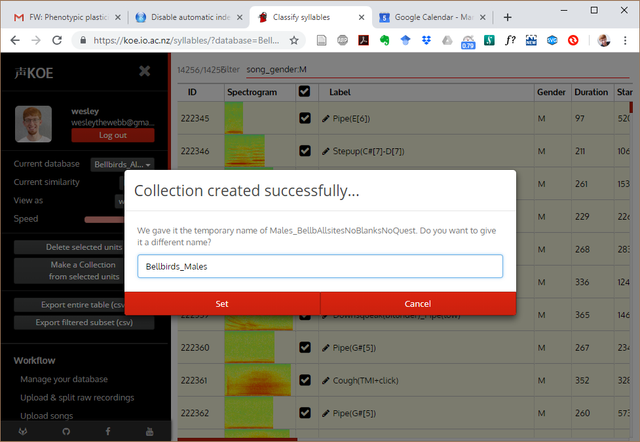Sort by the ID column header
The image size is (640, 442).
192,92
